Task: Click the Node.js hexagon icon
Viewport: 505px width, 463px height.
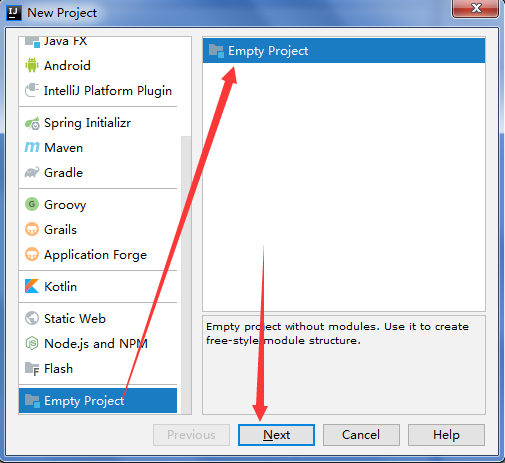Action: click(32, 343)
